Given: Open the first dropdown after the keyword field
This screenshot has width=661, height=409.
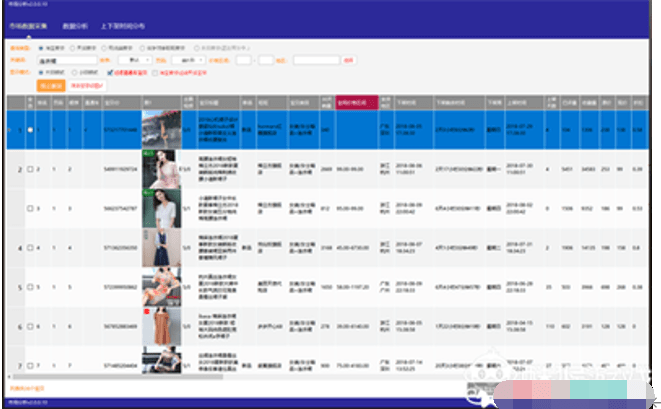Looking at the screenshot, I should point(134,60).
